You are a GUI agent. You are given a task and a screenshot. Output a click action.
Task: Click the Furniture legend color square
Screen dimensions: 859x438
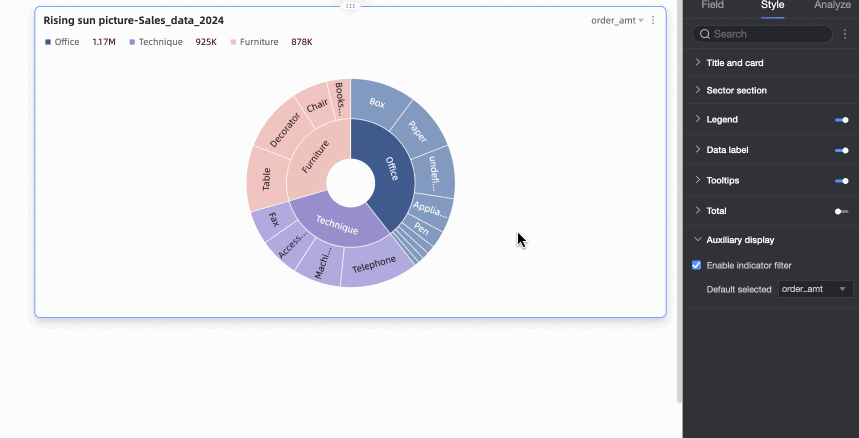[233, 42]
